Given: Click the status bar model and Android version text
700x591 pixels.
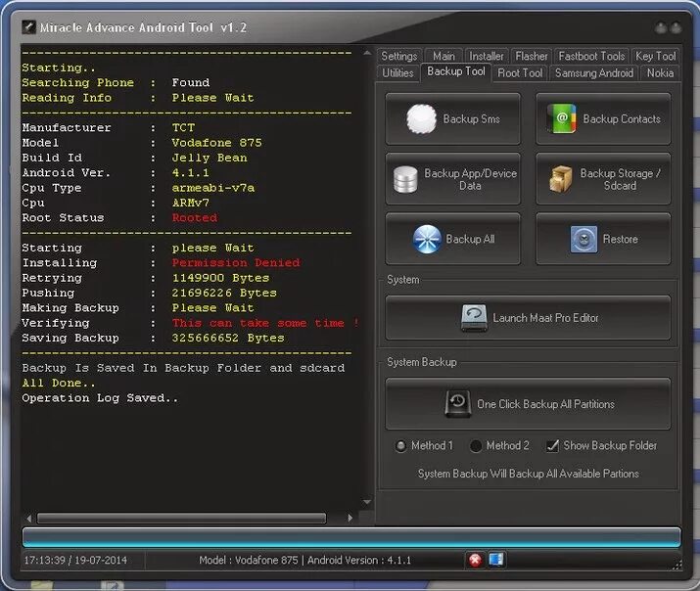Looking at the screenshot, I should tap(304, 561).
